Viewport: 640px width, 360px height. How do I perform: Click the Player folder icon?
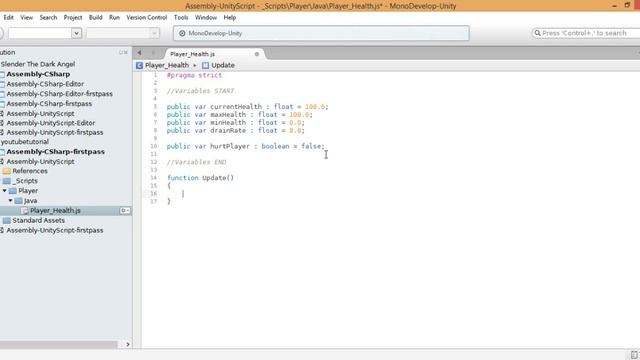point(13,191)
